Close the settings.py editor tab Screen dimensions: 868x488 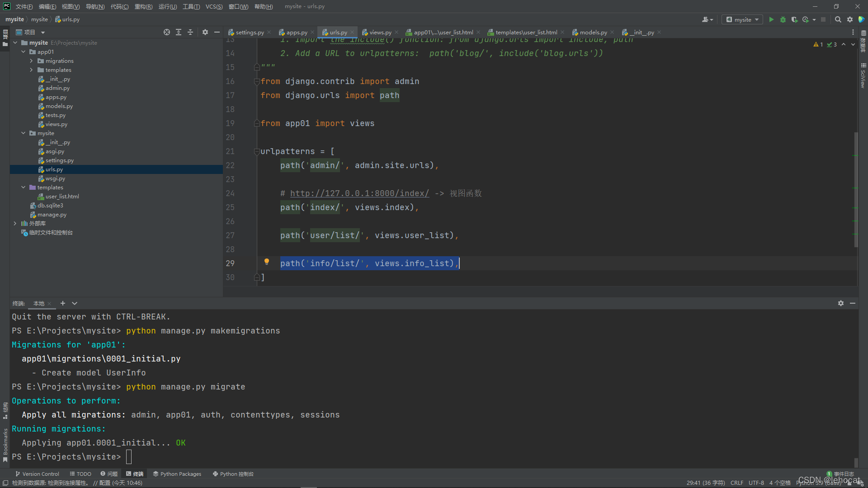coord(269,33)
